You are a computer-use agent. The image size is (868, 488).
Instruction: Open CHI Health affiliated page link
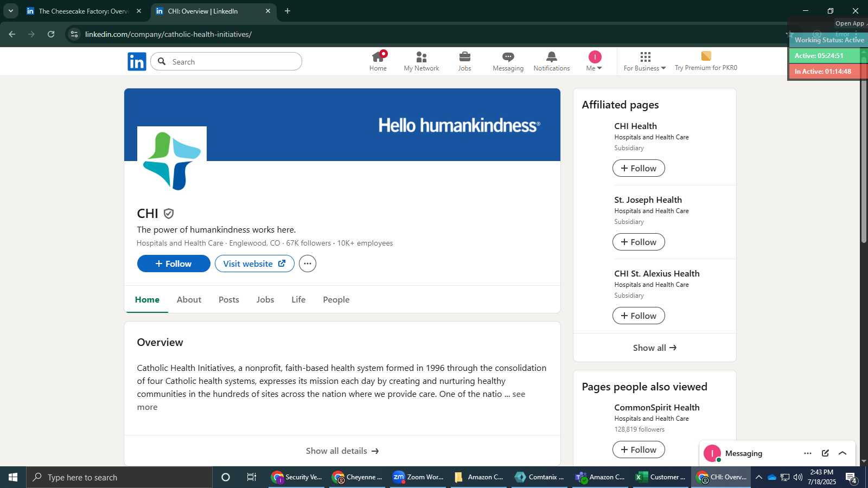pos(635,126)
